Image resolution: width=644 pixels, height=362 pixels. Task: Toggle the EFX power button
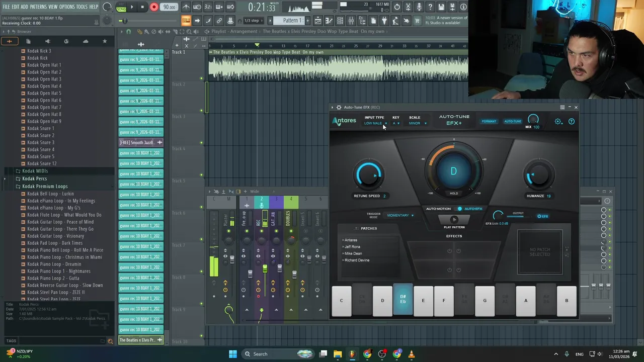click(542, 216)
